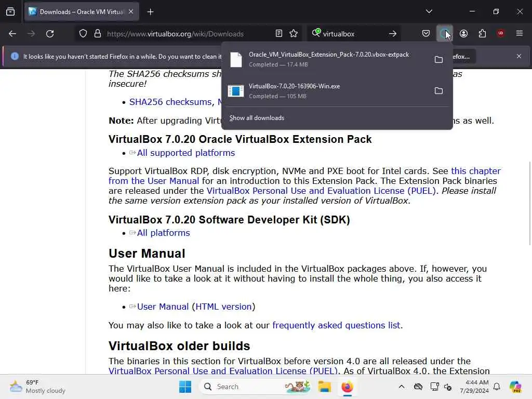Screen dimensions: 532x399
Task: Click the muted volume tray icon
Action: coord(448,387)
